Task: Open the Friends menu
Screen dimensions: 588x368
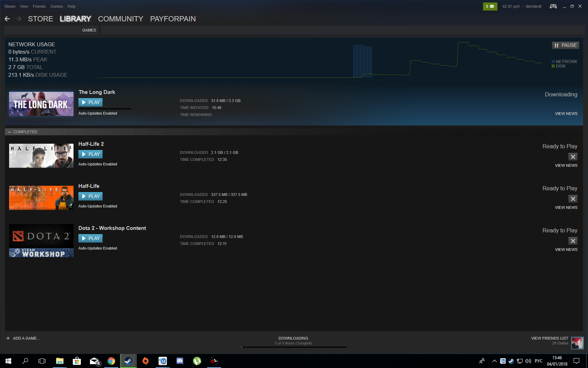Action: tap(39, 6)
